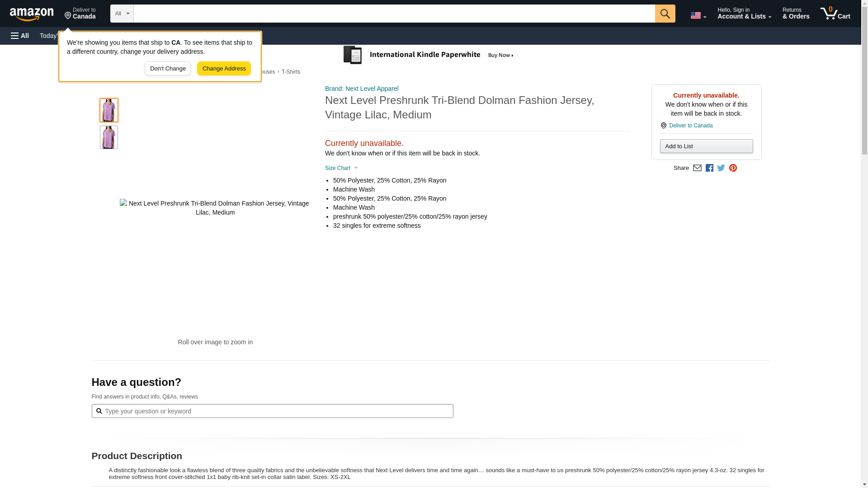Open Returns & Orders
The height and width of the screenshot is (488, 868).
pos(796,14)
